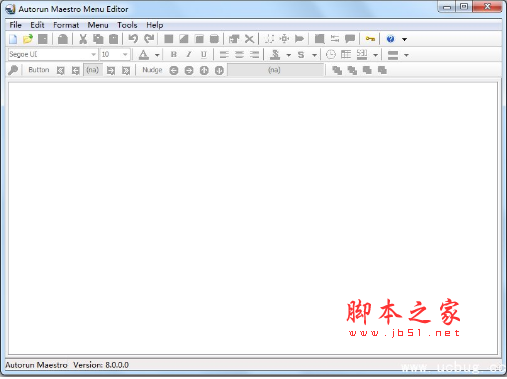The image size is (507, 379).
Task: Expand the highlight color dropdown arrow
Action: pos(289,55)
